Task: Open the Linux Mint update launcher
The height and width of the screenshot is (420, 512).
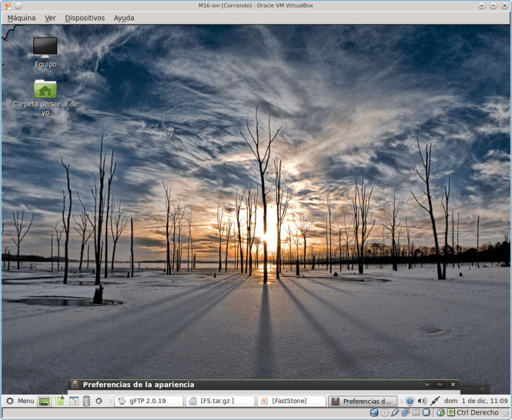Action: point(59,401)
